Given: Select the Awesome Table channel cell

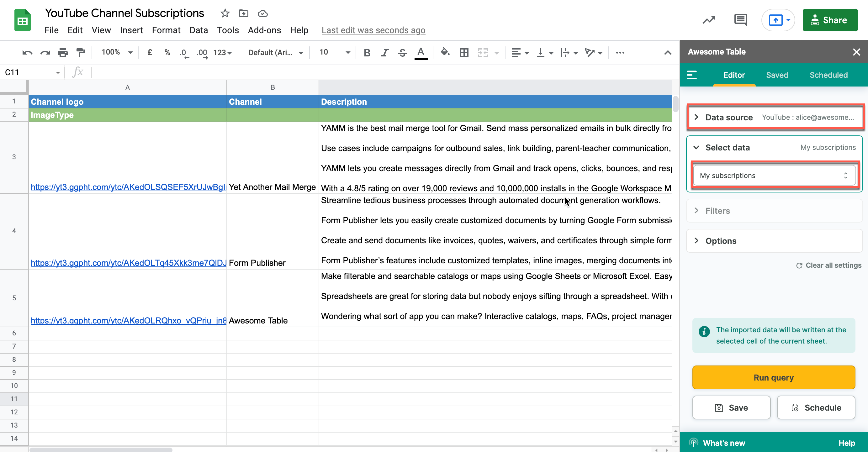Looking at the screenshot, I should 273,298.
